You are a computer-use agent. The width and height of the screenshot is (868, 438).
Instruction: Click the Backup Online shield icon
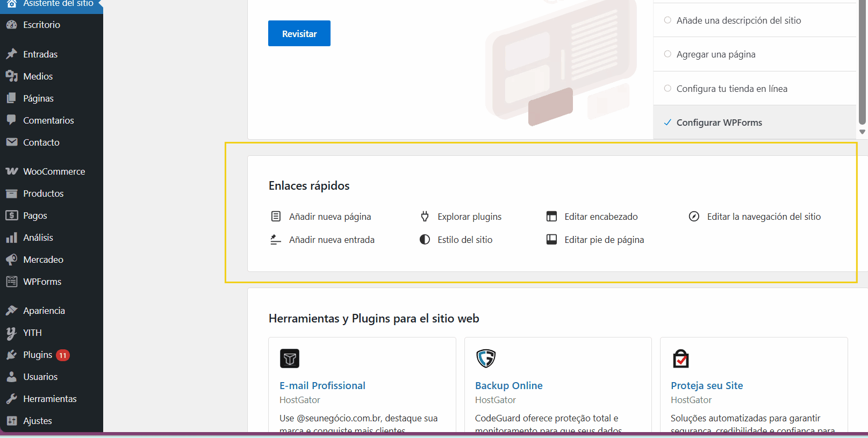(486, 358)
